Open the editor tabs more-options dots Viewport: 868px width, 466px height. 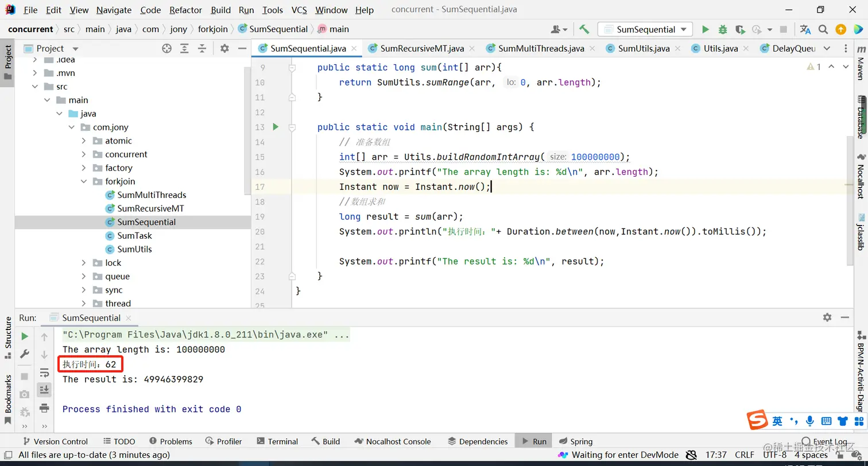pos(846,49)
